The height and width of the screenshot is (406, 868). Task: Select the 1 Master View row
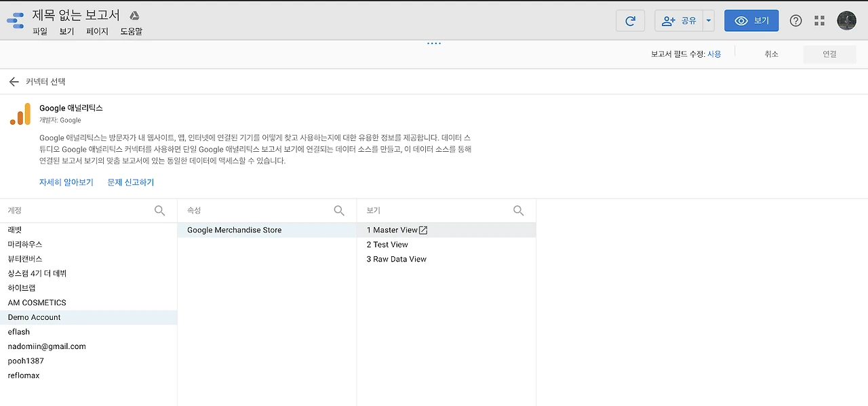(x=446, y=230)
